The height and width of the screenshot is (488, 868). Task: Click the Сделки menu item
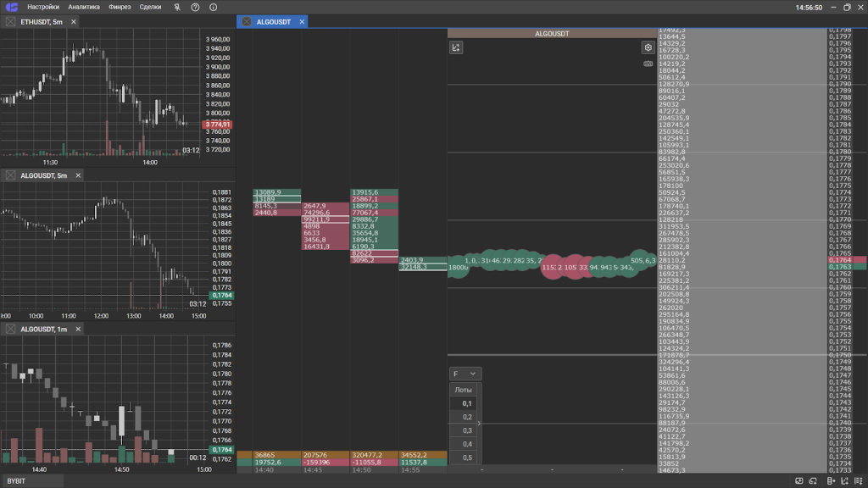click(150, 7)
